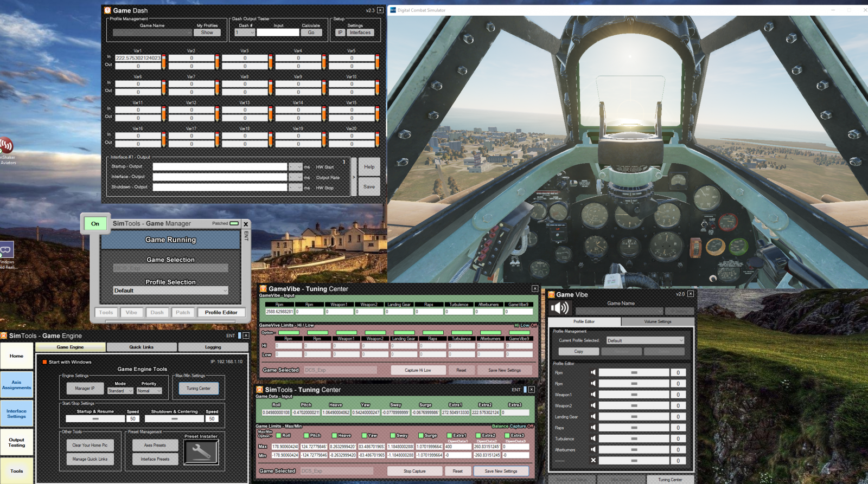Click the SimTools Tuning Center logo icon
868x484 pixels.
[x=259, y=390]
